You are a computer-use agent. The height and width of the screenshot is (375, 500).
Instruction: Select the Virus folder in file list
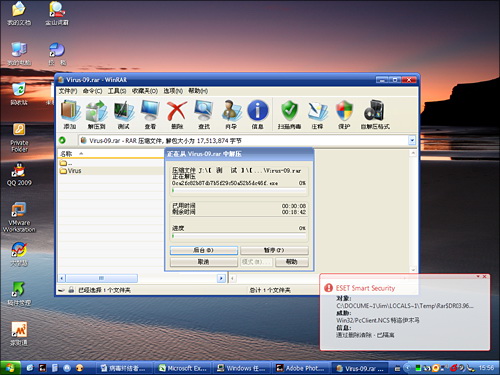click(x=71, y=171)
